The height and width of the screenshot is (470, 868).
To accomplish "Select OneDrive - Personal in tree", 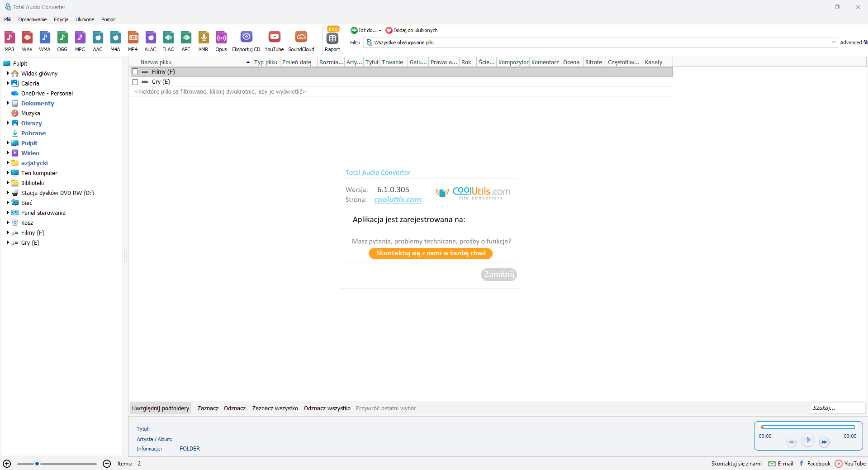I will [47, 93].
